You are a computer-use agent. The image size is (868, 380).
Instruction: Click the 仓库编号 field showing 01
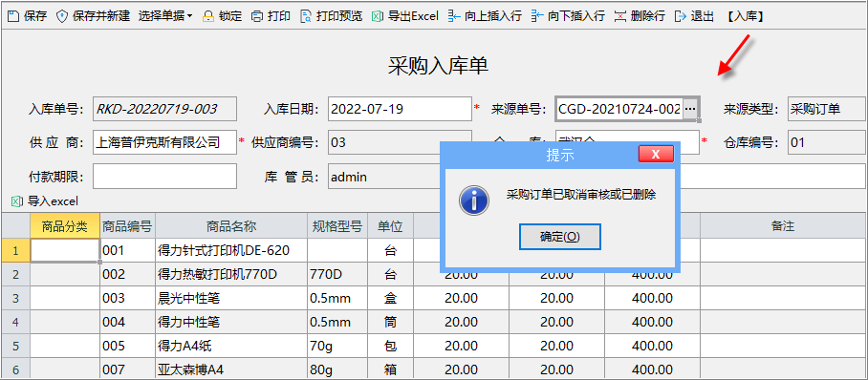click(828, 142)
